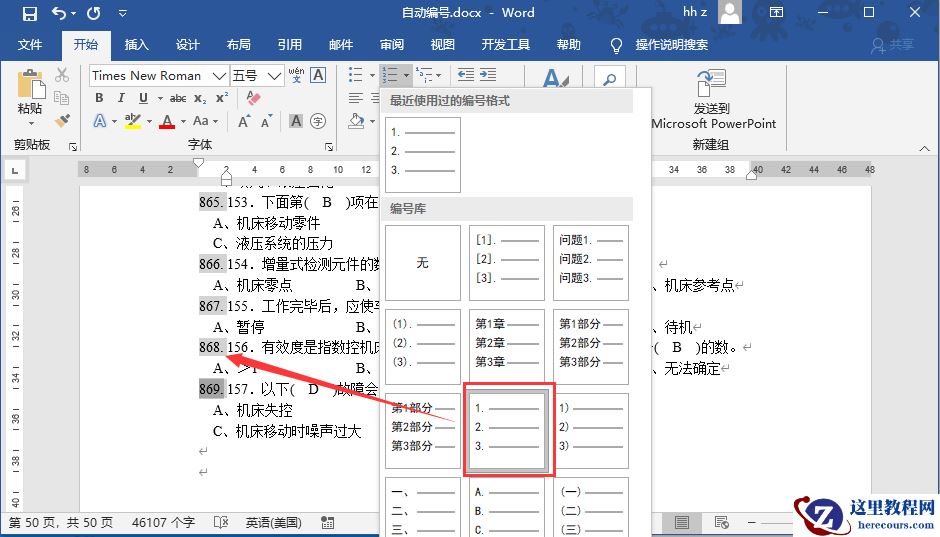
Task: Click the Multilevel List icon
Action: (x=424, y=75)
